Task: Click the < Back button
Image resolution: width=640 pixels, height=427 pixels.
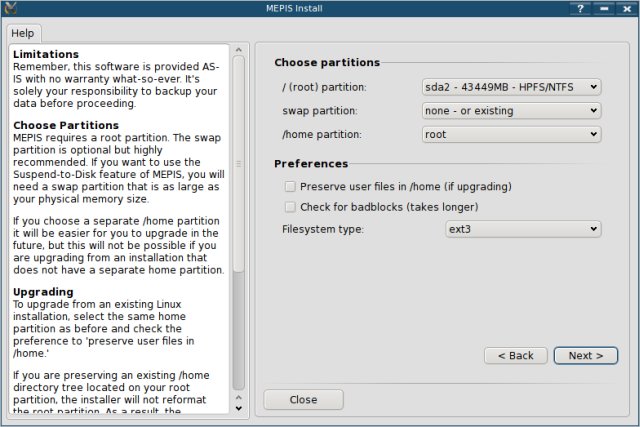Action: point(516,356)
